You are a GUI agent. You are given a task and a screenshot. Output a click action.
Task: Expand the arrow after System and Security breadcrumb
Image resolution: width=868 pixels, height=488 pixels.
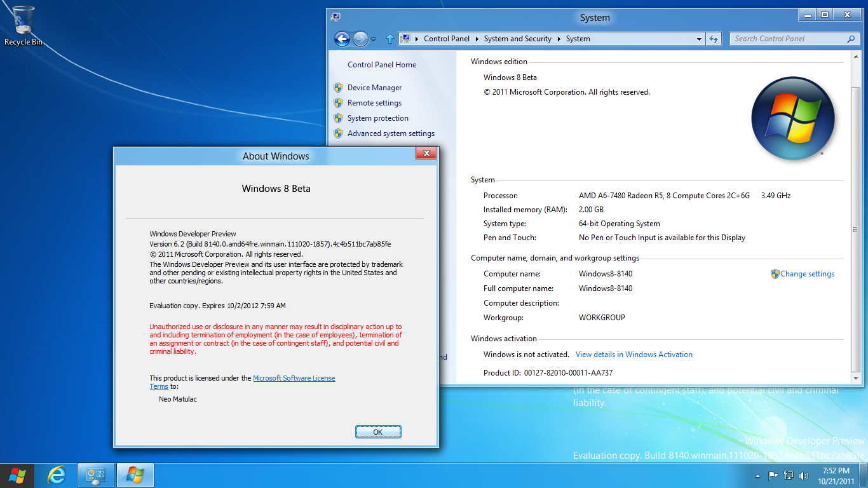click(559, 39)
